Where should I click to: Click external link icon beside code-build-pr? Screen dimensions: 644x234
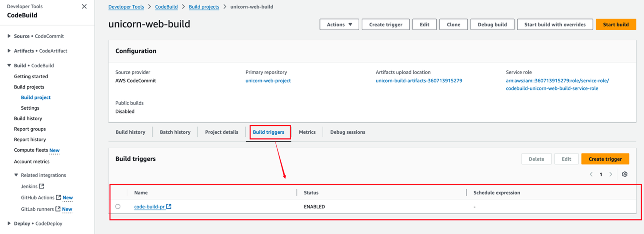coord(169,206)
